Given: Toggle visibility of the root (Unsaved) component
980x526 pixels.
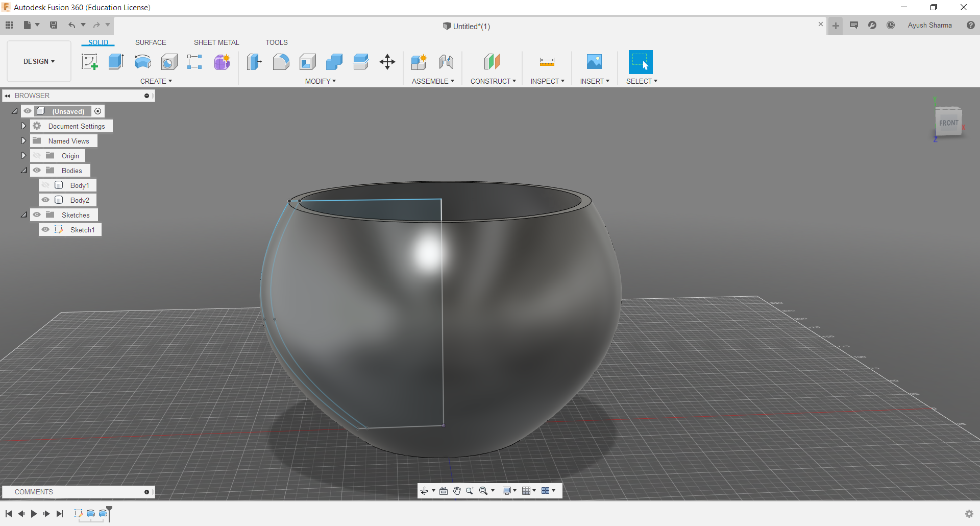Looking at the screenshot, I should point(28,111).
